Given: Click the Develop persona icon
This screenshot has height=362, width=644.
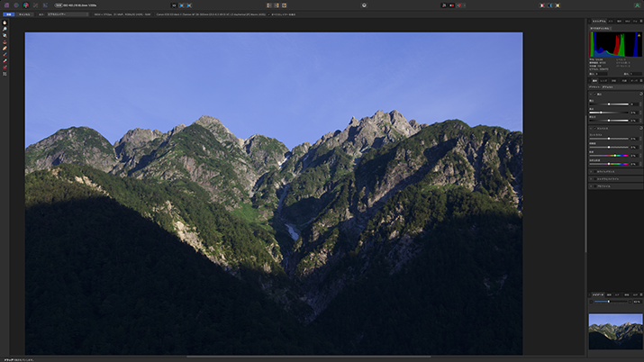Looking at the screenshot, I should pos(25,5).
